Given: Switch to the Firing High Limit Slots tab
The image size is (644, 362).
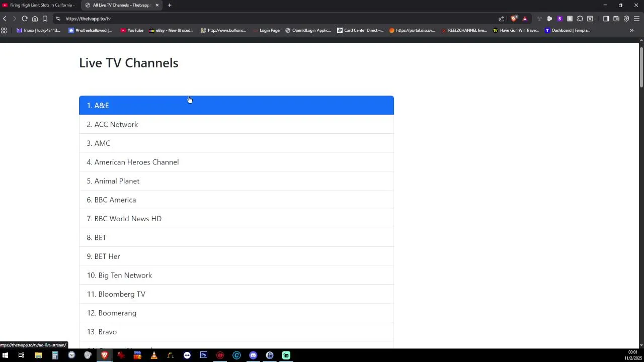Looking at the screenshot, I should click(x=39, y=5).
